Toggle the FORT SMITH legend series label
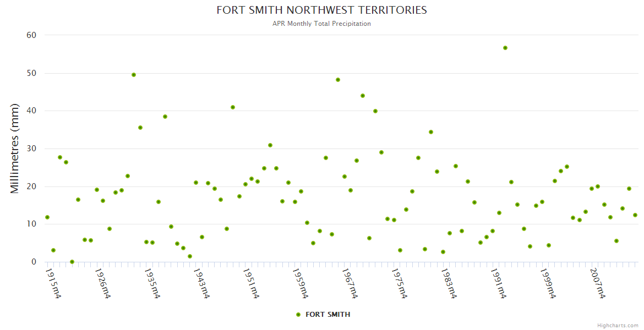644x330 pixels. (328, 315)
